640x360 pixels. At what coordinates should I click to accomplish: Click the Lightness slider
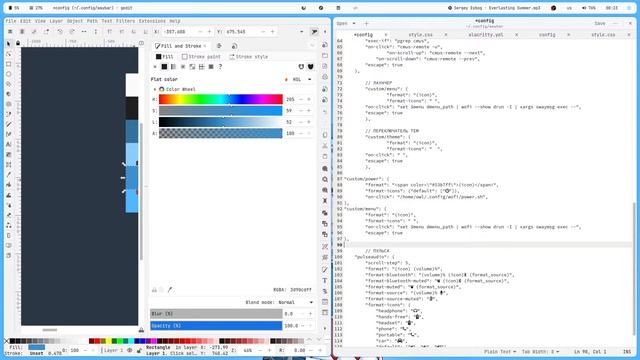220,122
